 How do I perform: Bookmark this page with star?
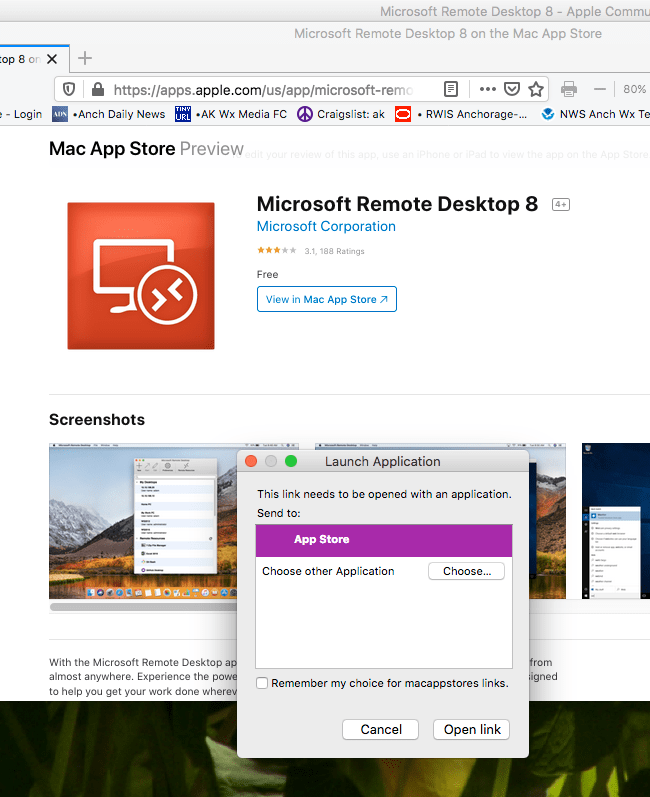(x=536, y=89)
